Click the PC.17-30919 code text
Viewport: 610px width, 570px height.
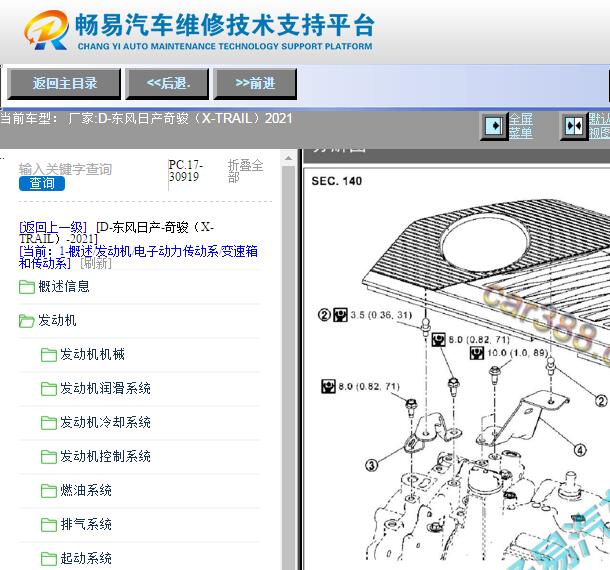click(x=186, y=171)
